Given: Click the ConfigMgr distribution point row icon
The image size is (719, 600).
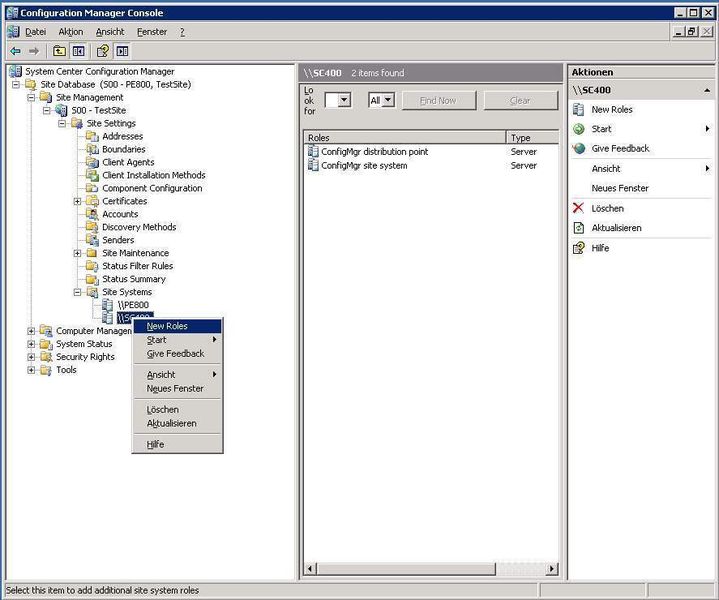Looking at the screenshot, I should coord(313,151).
